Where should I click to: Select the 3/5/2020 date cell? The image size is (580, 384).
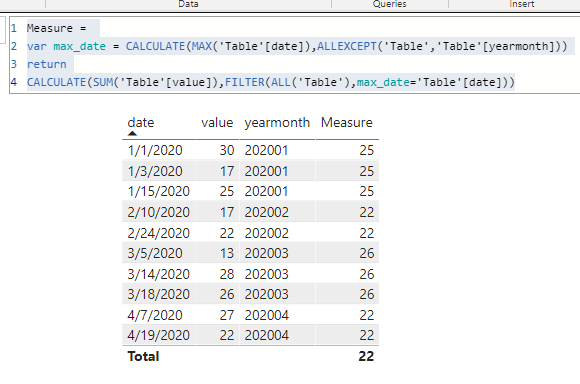[x=155, y=253]
